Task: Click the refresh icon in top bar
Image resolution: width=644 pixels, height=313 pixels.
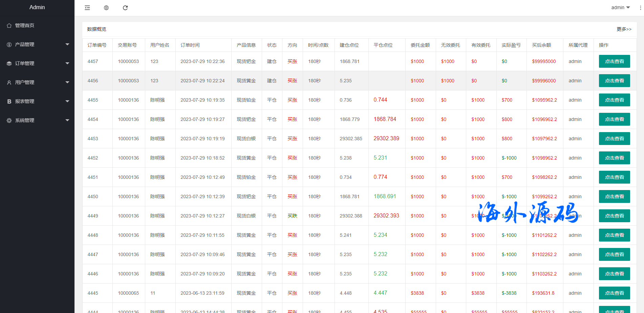Action: pos(125,8)
